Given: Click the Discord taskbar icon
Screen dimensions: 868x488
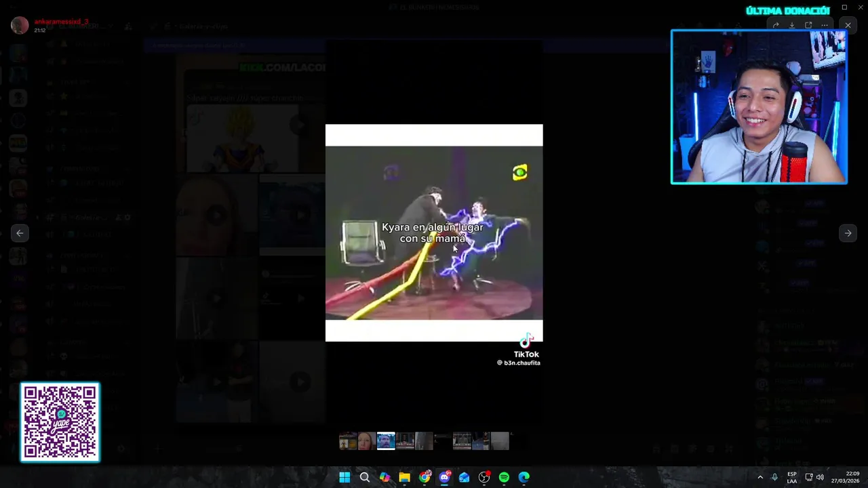Looking at the screenshot, I should [445, 477].
